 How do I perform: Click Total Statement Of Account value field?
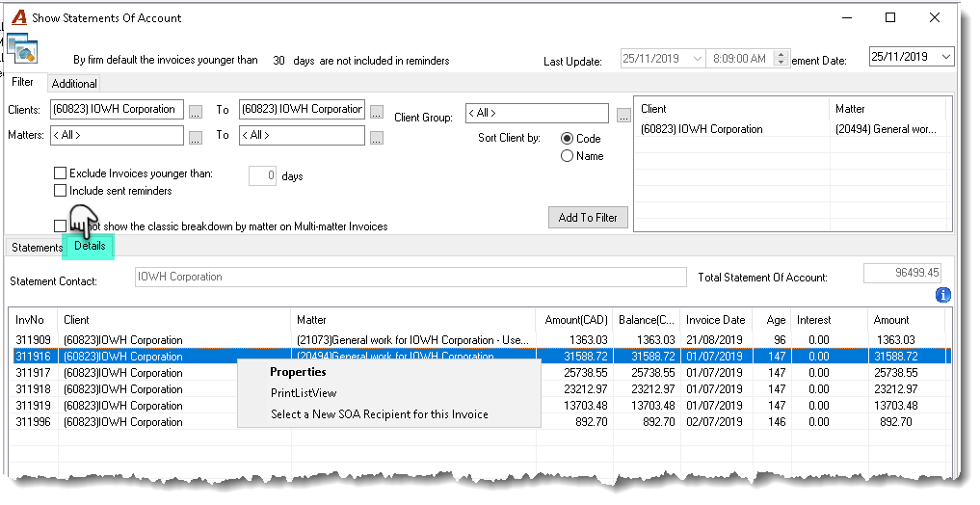coord(903,273)
